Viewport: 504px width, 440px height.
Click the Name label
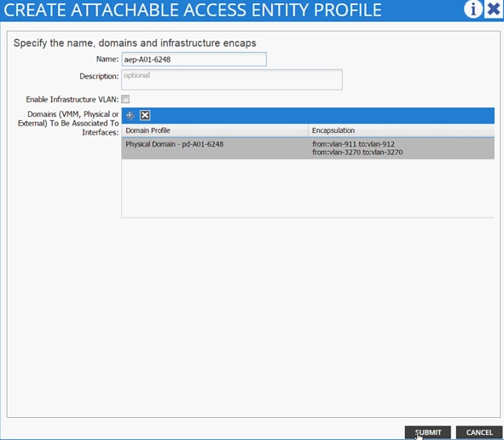[x=107, y=59]
